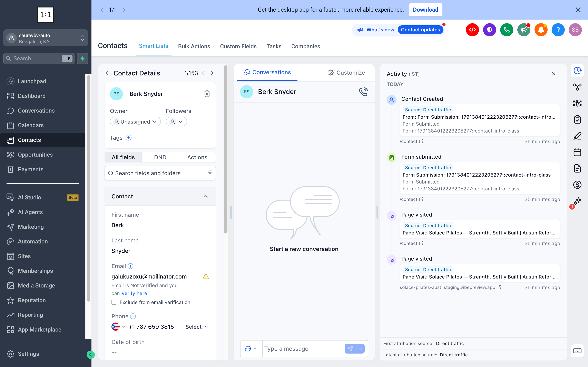
Task: Delete contact using the trash icon
Action: point(207,94)
